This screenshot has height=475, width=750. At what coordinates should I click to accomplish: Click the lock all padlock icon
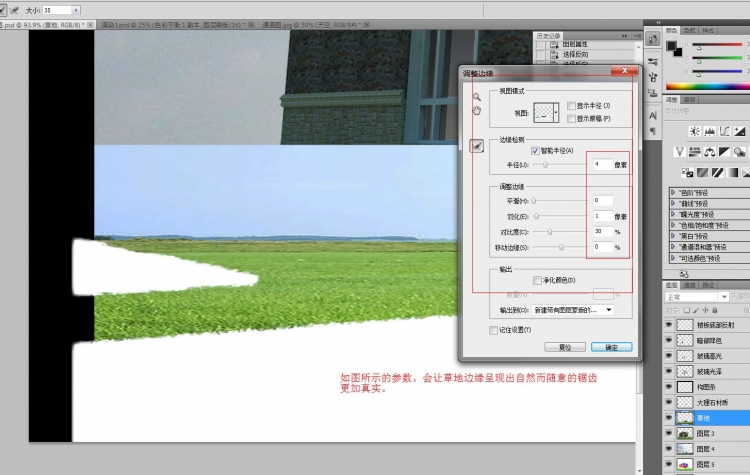[x=715, y=310]
